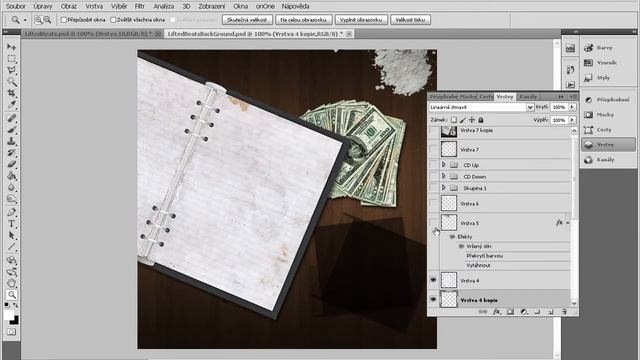Show the Vrstva 7 layer
This screenshot has width=640, height=360.
(x=433, y=149)
